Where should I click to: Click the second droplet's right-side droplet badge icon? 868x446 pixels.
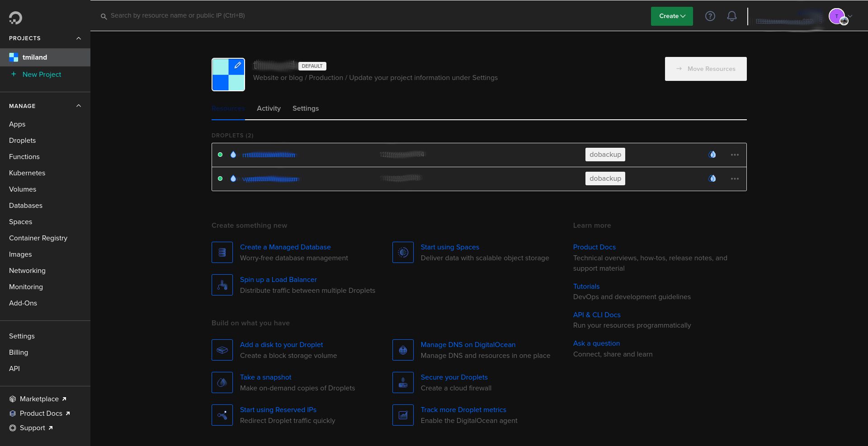[712, 178]
